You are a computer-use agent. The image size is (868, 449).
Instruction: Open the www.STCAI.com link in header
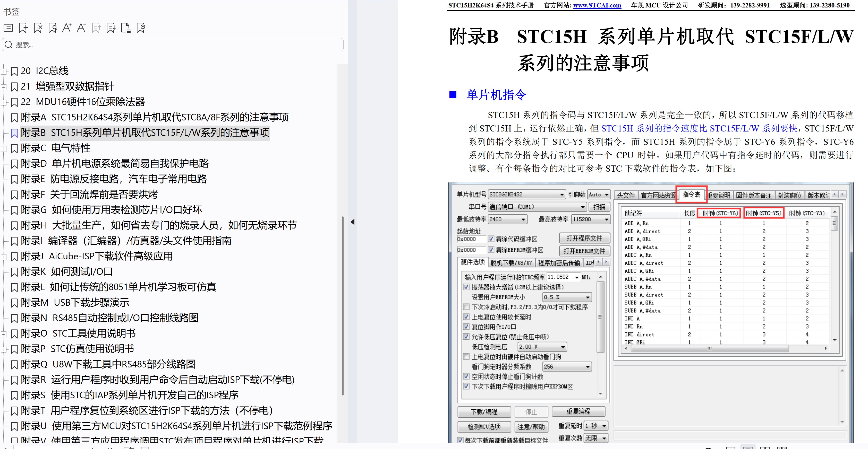click(x=597, y=5)
